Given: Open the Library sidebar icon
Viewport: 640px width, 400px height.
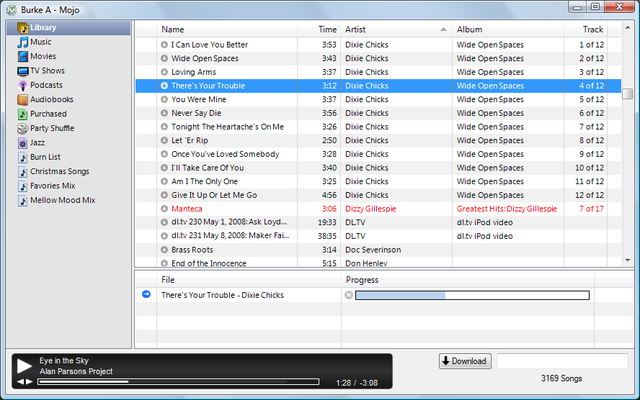Looking at the screenshot, I should coord(23,28).
